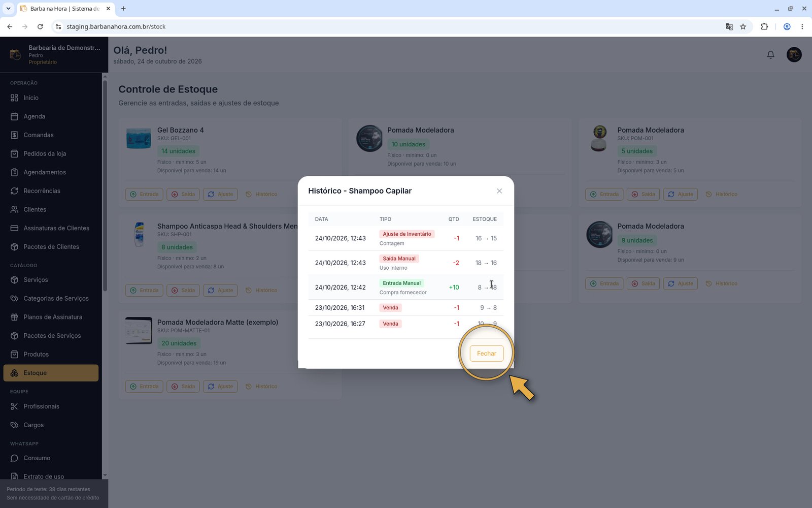This screenshot has height=508, width=812.
Task: Open browser extensions icon
Action: (764, 26)
